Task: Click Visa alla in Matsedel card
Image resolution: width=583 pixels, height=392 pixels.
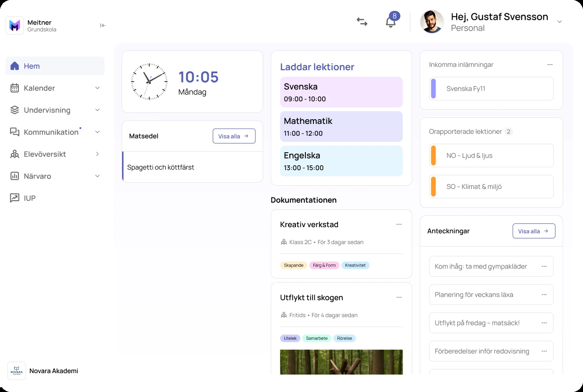Action: click(234, 136)
